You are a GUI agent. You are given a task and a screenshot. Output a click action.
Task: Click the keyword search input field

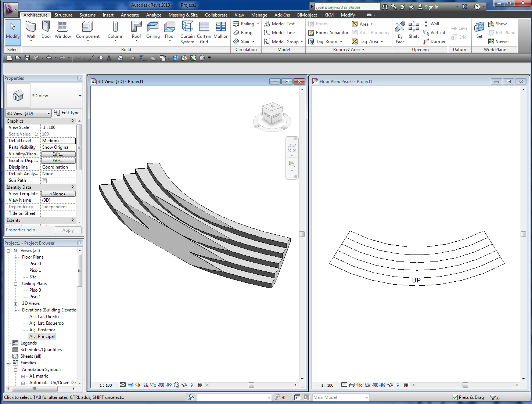point(347,7)
